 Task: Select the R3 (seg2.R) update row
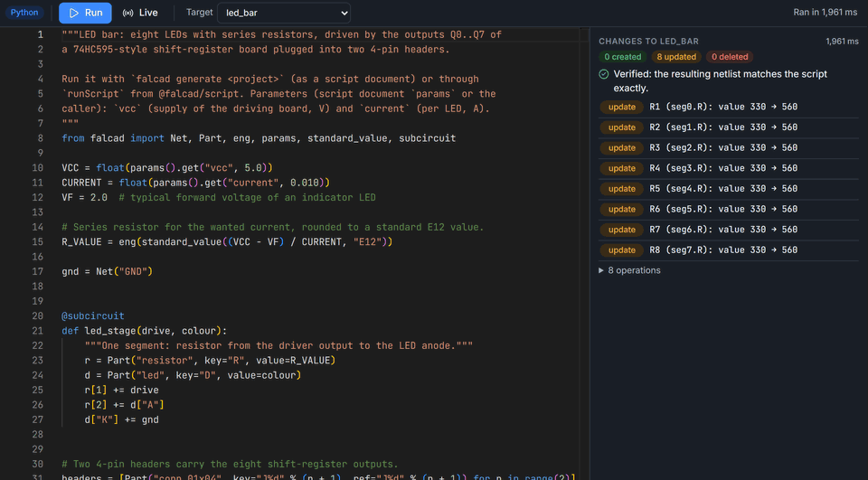(729, 148)
